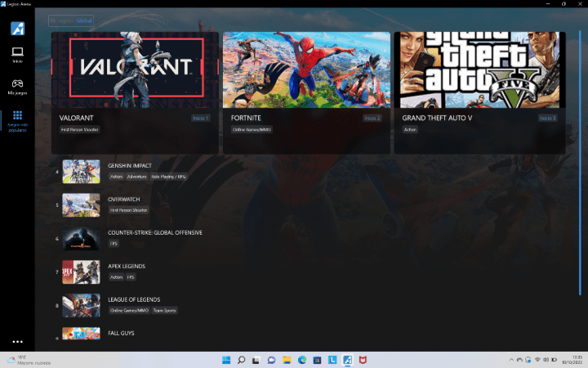Click the FORTNITE title text
588x368 pixels.
246,118
